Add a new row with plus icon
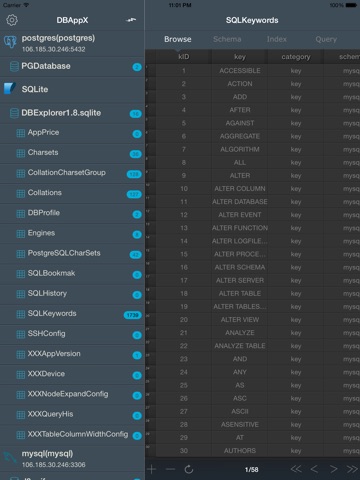Image resolution: width=360 pixels, height=480 pixels. [151, 469]
